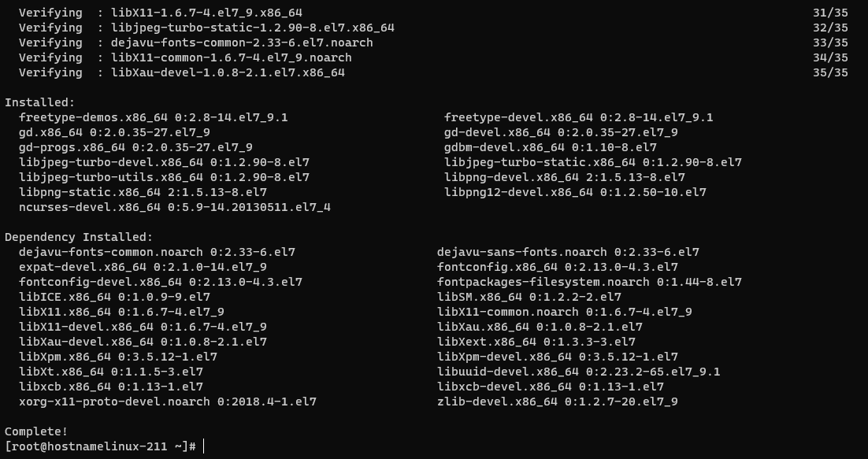Click the 35/35 verification counter

[830, 72]
